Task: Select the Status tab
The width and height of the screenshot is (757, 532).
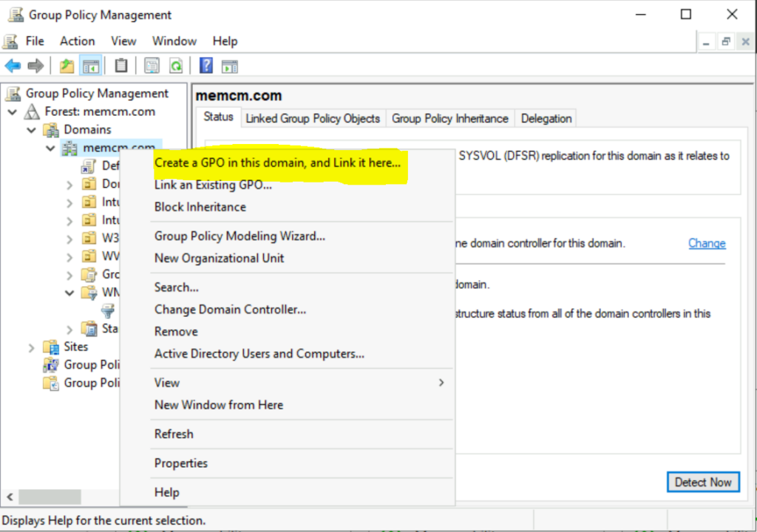Action: [218, 117]
